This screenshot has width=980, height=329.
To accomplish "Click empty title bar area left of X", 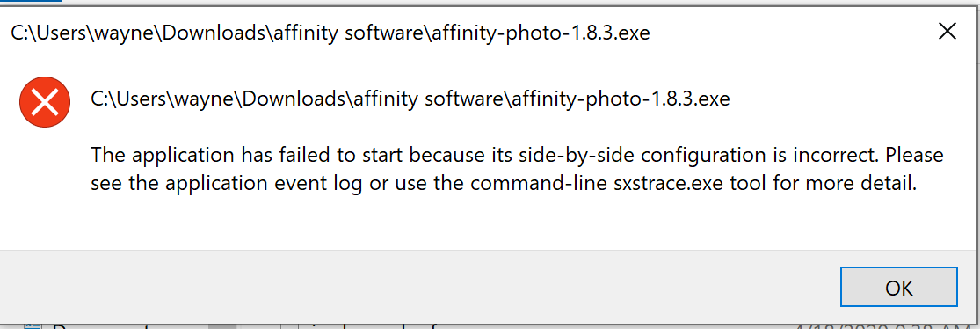I will point(788,33).
